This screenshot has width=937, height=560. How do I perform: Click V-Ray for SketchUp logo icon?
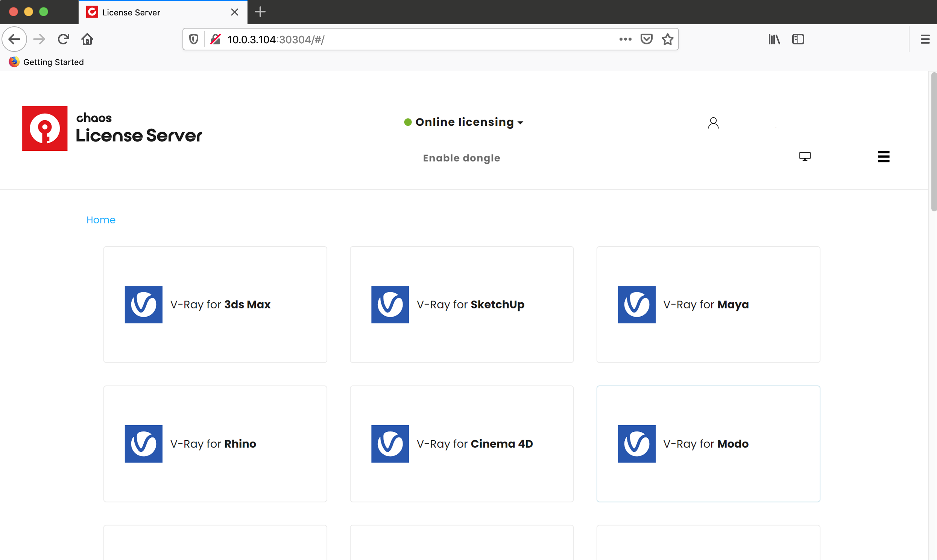pyautogui.click(x=390, y=305)
